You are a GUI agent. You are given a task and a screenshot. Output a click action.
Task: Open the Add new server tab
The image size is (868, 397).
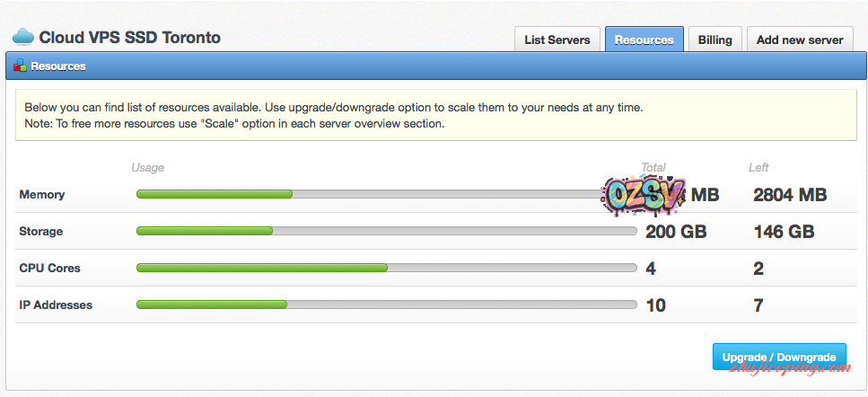pos(799,40)
